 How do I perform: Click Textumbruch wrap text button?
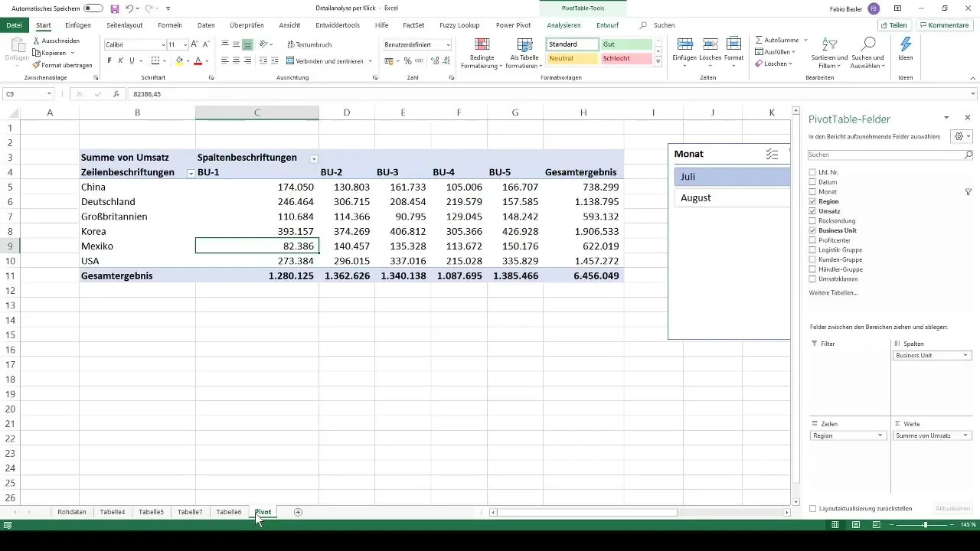[x=309, y=44]
